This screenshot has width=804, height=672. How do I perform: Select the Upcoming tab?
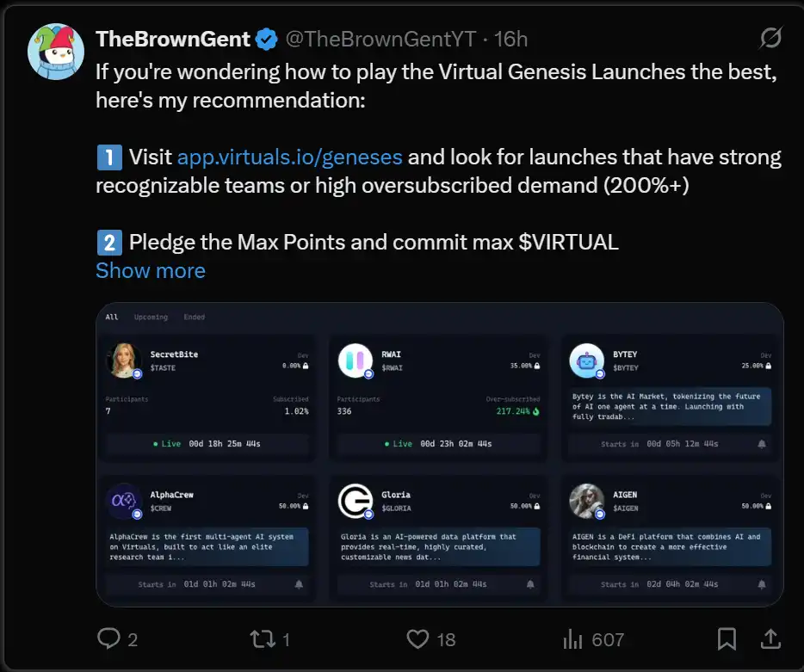pos(151,318)
